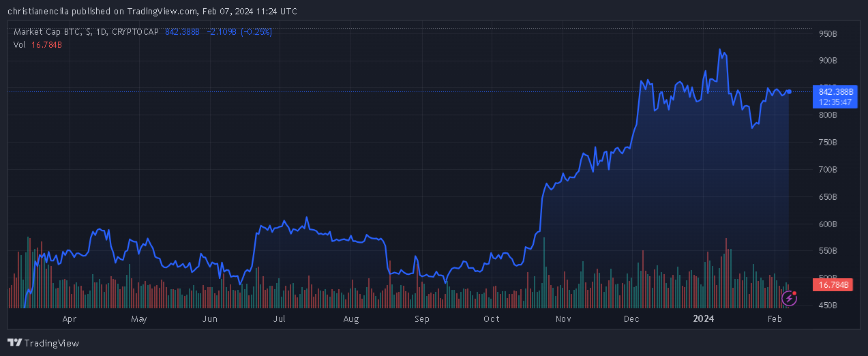Viewport: 868px width, 356px height.
Task: Click the 700B price axis label
Action: [828, 169]
